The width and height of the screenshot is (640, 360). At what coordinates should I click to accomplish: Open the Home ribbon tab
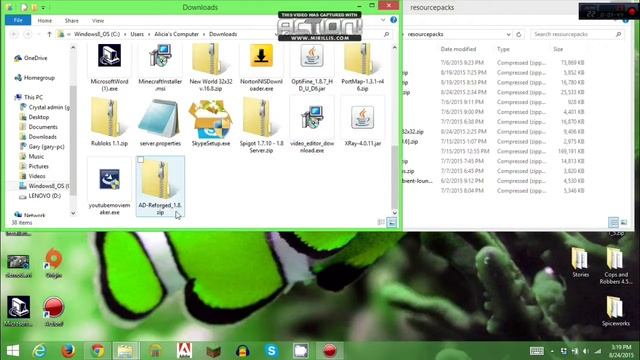click(44, 20)
